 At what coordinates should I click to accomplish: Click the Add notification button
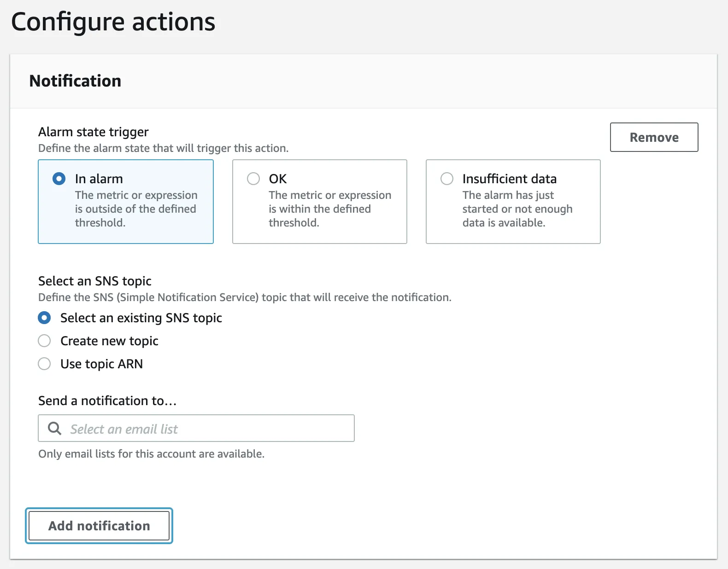(x=99, y=526)
